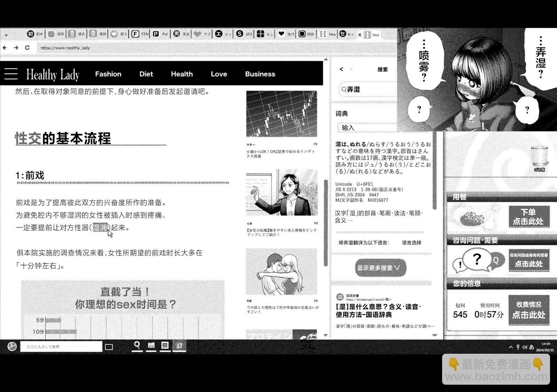557x392 pixels.
Task: Open the task view taskbar icon
Action: click(x=109, y=347)
